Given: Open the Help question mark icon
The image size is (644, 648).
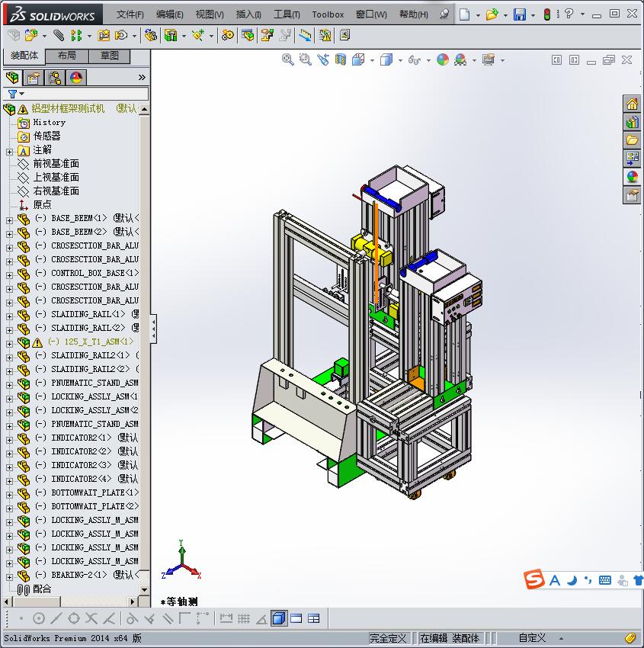Looking at the screenshot, I should pyautogui.click(x=569, y=14).
